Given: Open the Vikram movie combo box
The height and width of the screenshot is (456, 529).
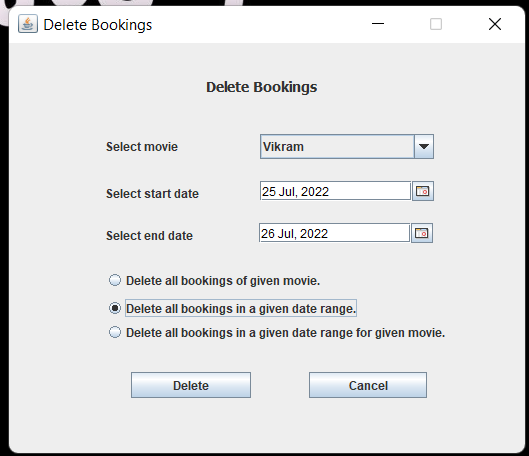Looking at the screenshot, I should pyautogui.click(x=347, y=146).
